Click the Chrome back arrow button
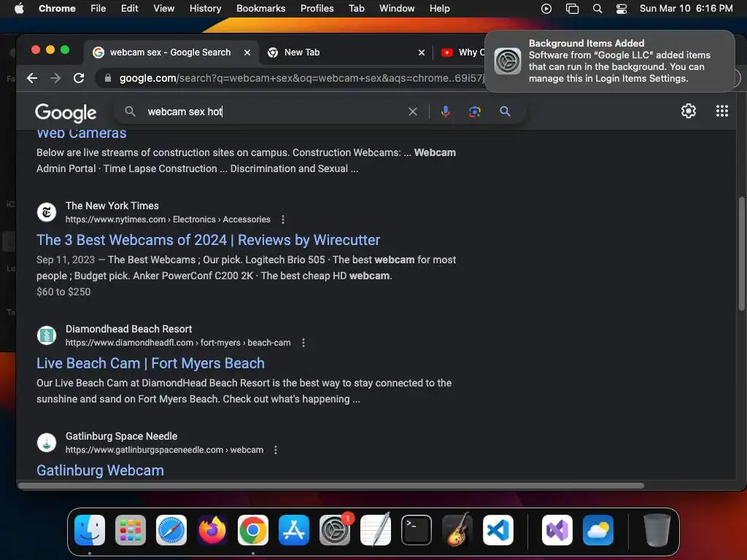 (32, 78)
